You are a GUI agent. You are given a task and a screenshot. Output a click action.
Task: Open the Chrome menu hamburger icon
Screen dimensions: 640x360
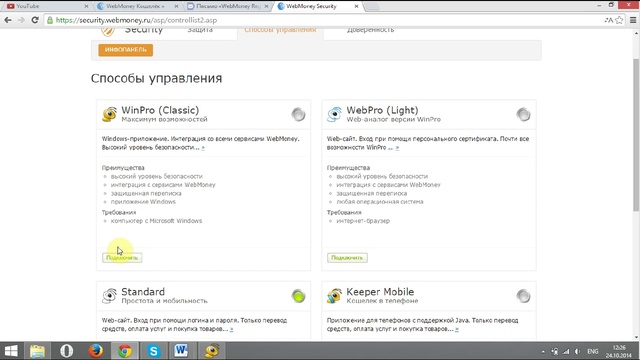click(x=633, y=20)
